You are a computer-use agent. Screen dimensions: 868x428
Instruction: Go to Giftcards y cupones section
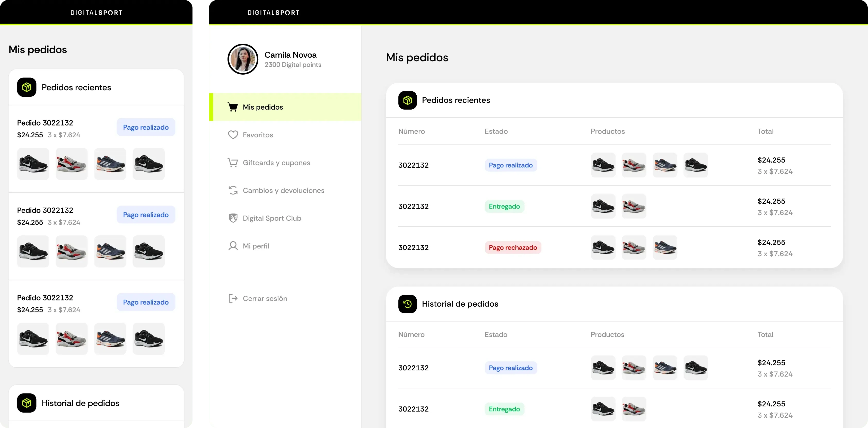(x=276, y=163)
